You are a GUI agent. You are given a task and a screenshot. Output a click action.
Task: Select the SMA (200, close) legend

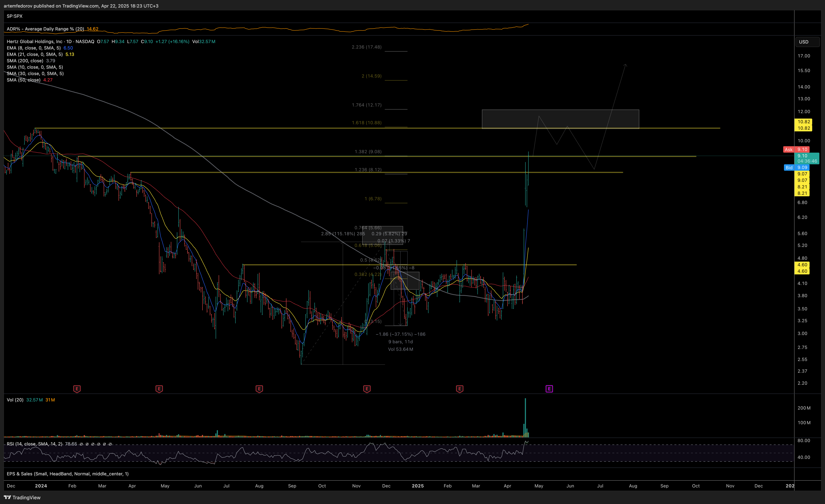(25, 61)
